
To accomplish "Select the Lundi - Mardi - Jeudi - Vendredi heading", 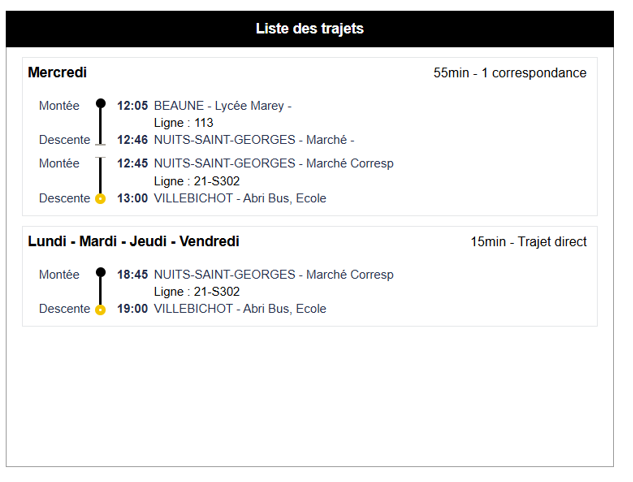I will [134, 241].
